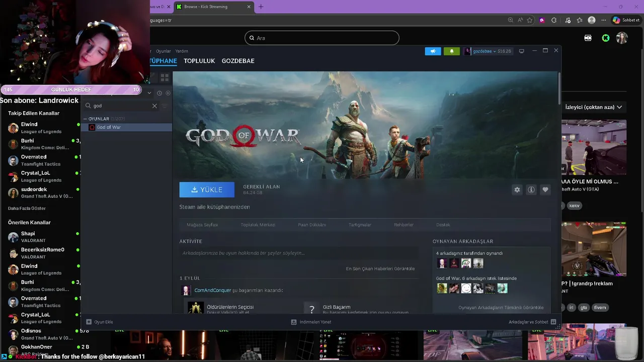Zoom icon in browser address bar
The width and height of the screenshot is (644, 362).
coord(511,20)
